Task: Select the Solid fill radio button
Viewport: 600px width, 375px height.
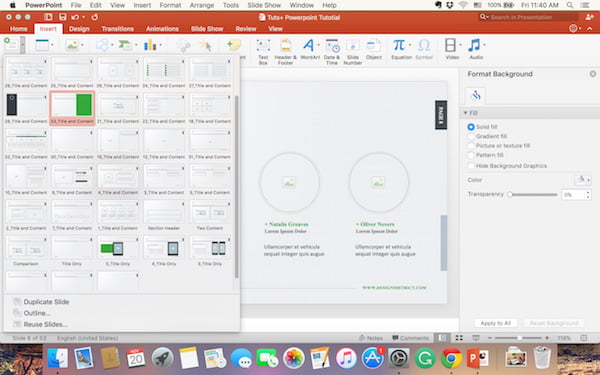Action: pyautogui.click(x=471, y=127)
